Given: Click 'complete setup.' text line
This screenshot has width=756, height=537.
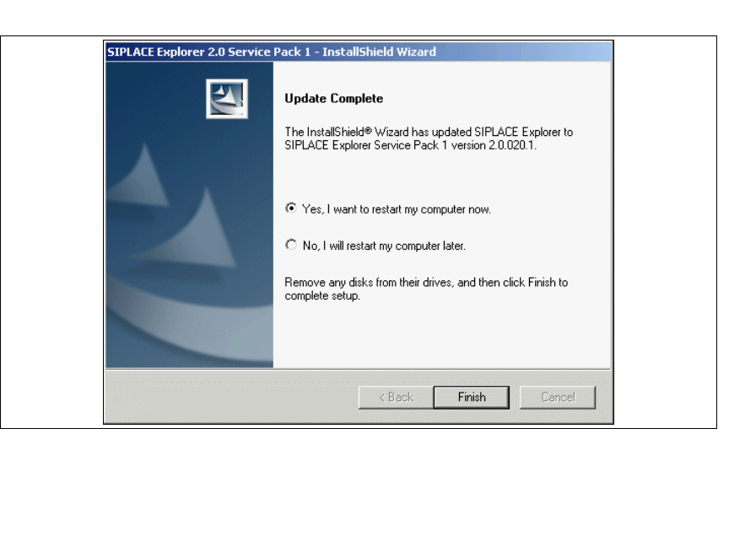Looking at the screenshot, I should click(322, 296).
